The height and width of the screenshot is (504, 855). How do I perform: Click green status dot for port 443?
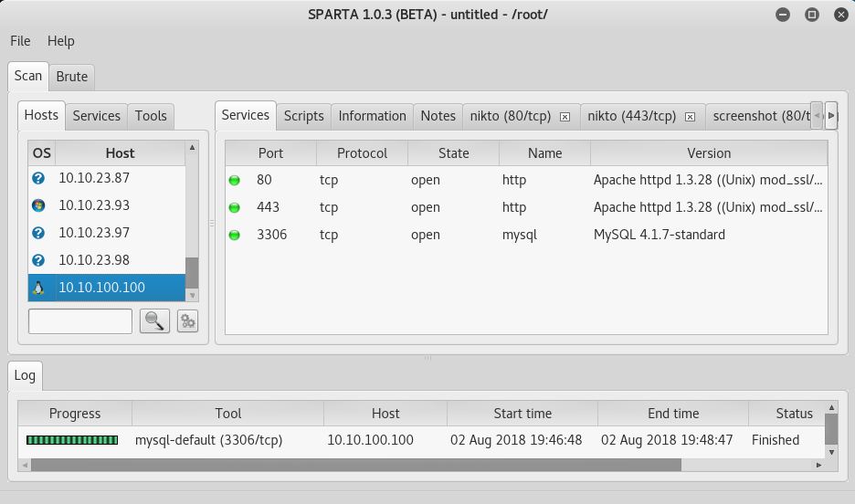(235, 207)
